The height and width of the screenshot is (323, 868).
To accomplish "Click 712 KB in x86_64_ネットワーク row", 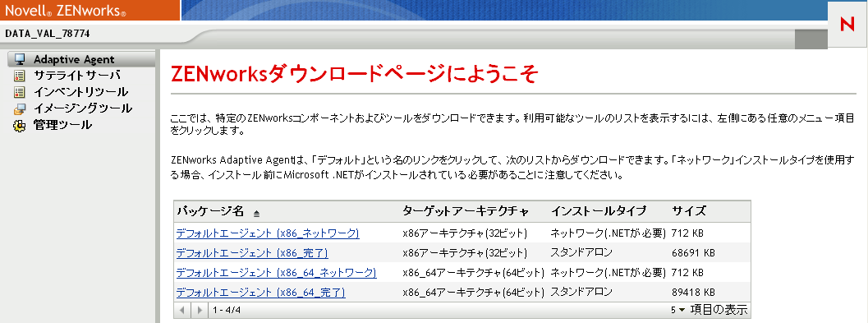I will (687, 273).
